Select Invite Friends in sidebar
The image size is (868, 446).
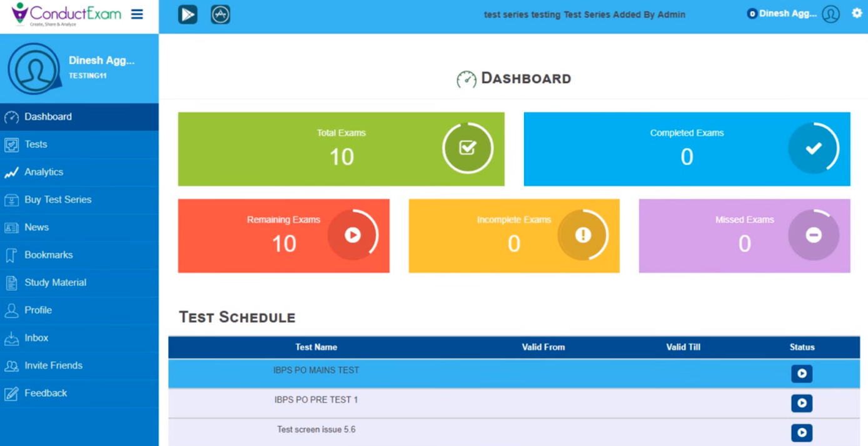[x=53, y=365]
